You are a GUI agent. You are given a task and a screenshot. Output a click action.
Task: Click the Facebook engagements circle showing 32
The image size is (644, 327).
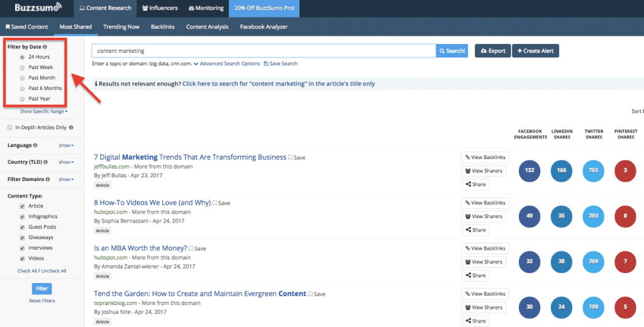pos(530,262)
